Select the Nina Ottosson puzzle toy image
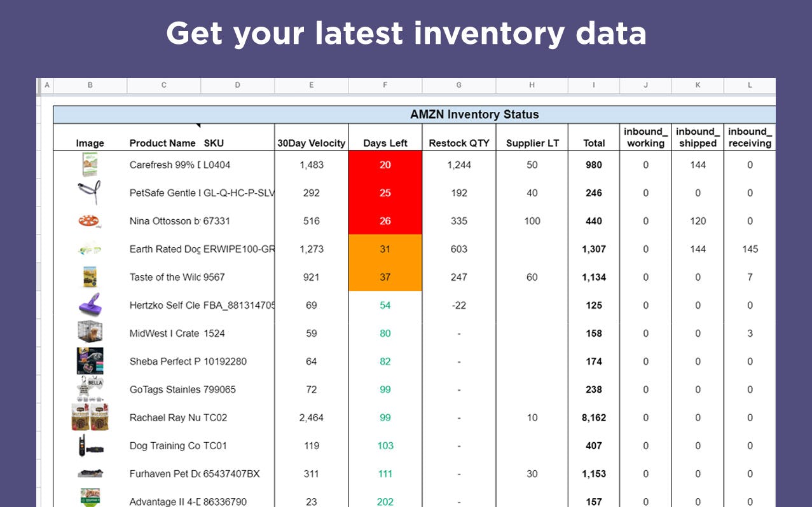 tap(90, 220)
